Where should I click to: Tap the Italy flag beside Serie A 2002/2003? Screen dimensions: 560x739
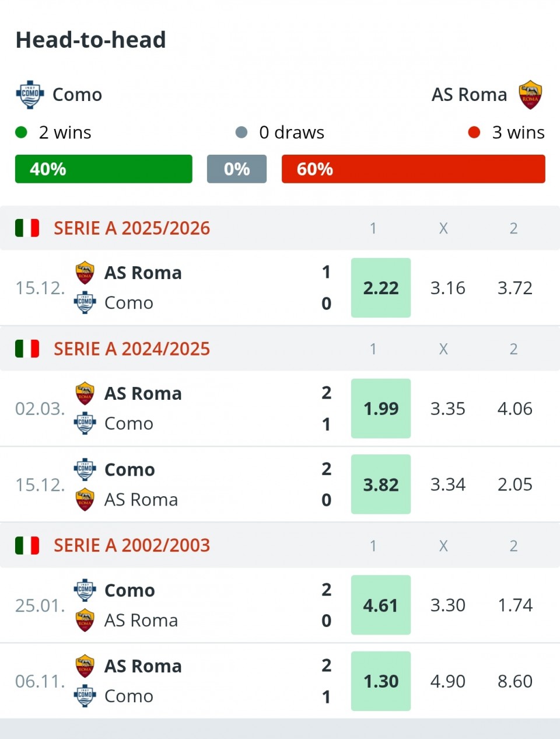pos(27,546)
